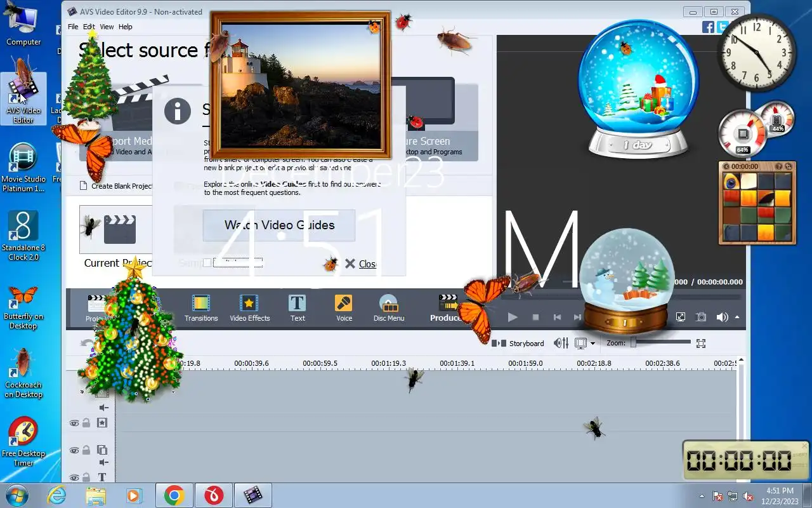This screenshot has width=812, height=508.
Task: Click the Action Center flag in tray
Action: click(717, 496)
